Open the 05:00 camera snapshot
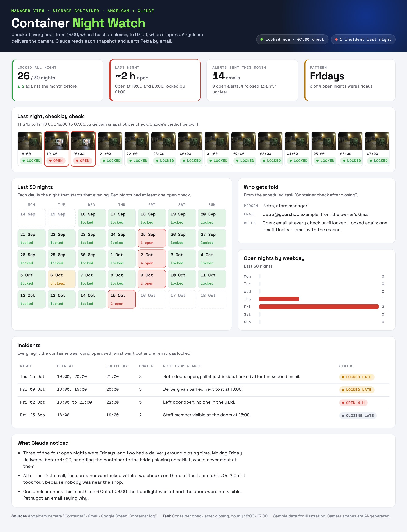 point(324,141)
